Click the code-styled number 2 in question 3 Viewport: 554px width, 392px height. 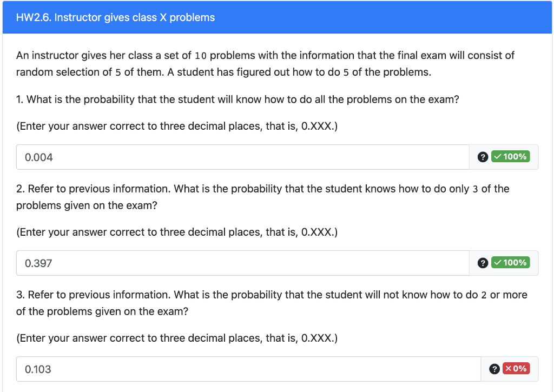484,295
